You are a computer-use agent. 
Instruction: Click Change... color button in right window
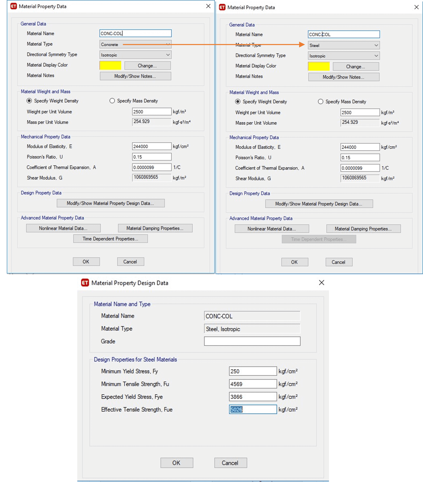click(x=356, y=67)
